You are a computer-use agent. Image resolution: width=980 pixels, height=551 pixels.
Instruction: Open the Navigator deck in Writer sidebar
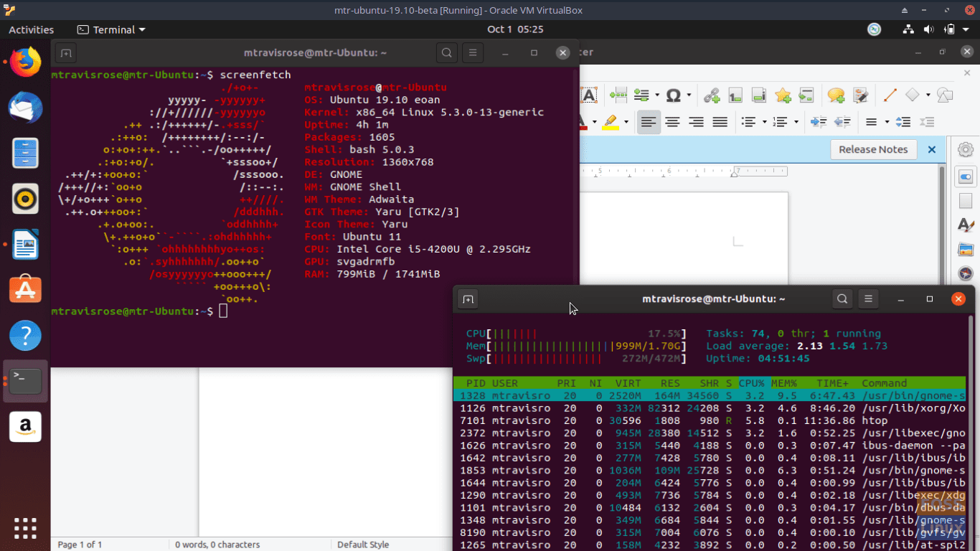tap(966, 273)
